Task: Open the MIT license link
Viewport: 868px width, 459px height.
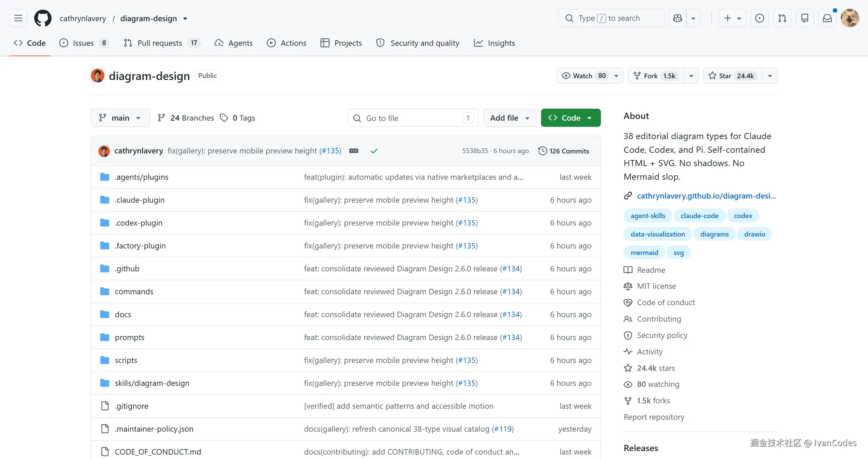Action: (x=656, y=286)
